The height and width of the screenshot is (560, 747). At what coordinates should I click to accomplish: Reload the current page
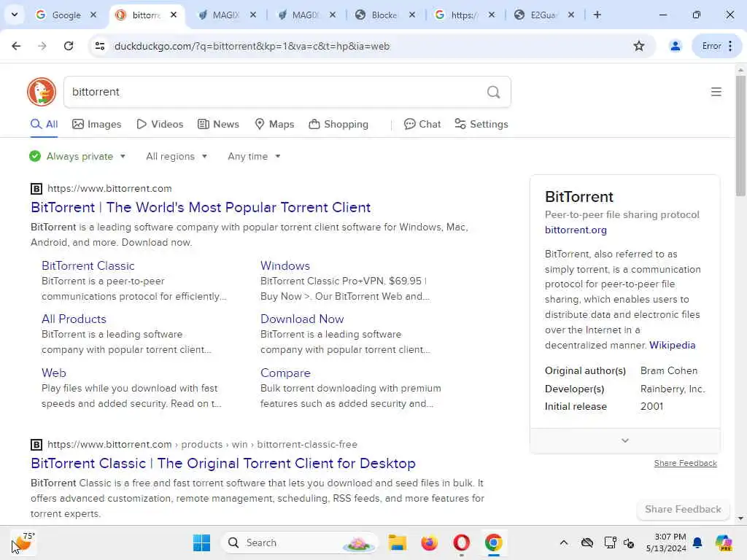point(69,46)
